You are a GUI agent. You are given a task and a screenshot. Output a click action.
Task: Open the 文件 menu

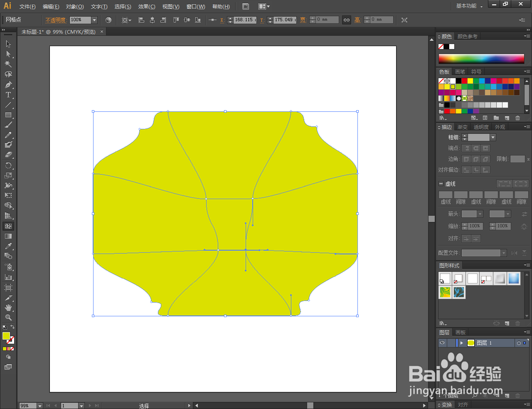click(27, 6)
